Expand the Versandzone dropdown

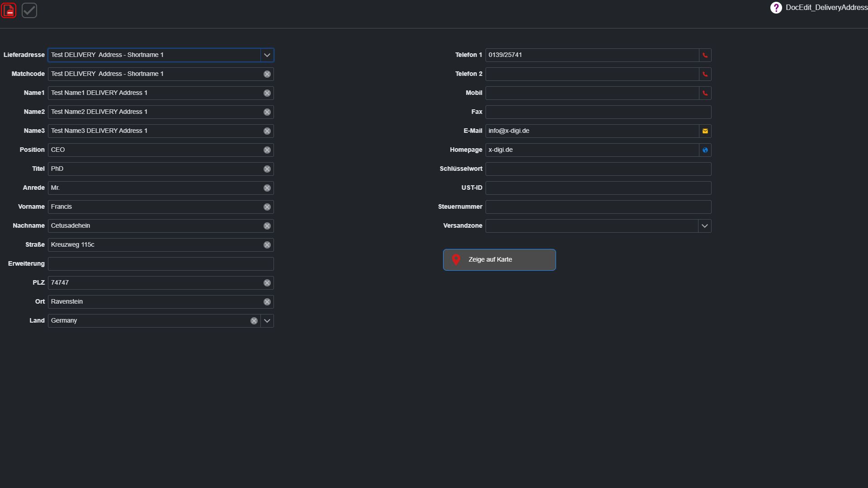click(704, 226)
